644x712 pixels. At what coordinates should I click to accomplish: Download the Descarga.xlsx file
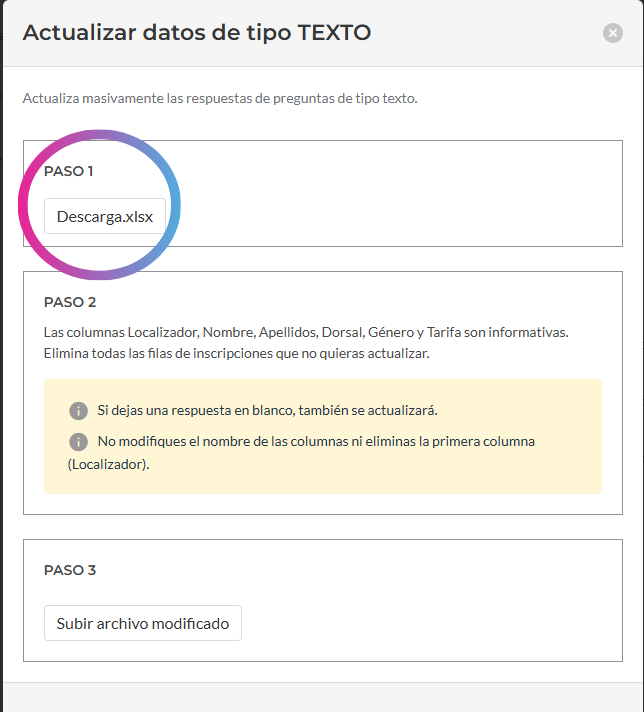(105, 216)
